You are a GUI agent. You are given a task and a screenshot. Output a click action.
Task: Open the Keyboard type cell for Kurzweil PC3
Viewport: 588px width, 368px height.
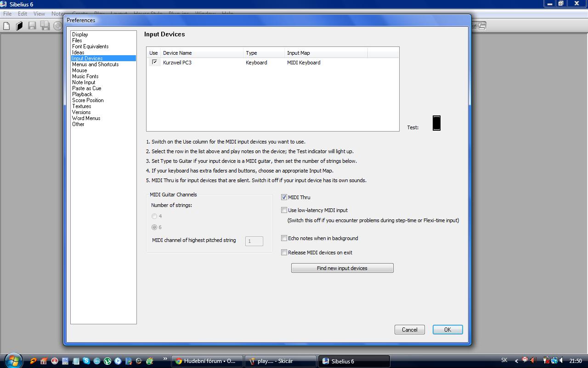click(x=256, y=63)
